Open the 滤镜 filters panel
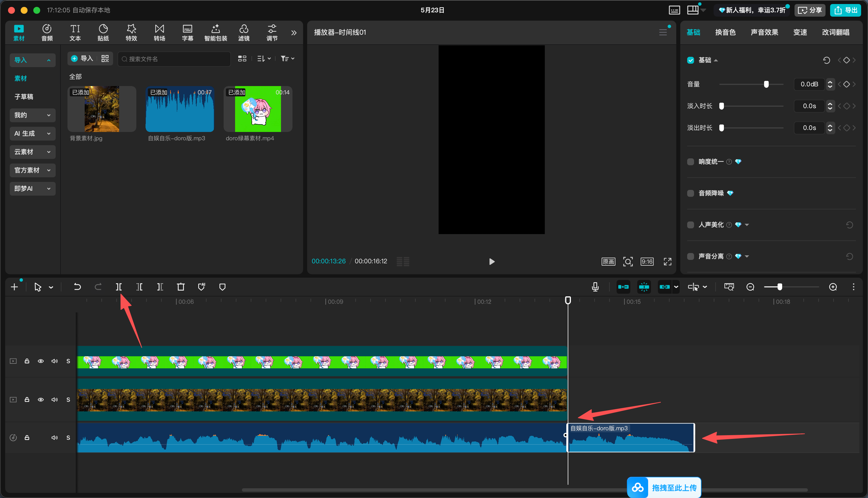Screen dimensions: 868x498 pyautogui.click(x=244, y=32)
